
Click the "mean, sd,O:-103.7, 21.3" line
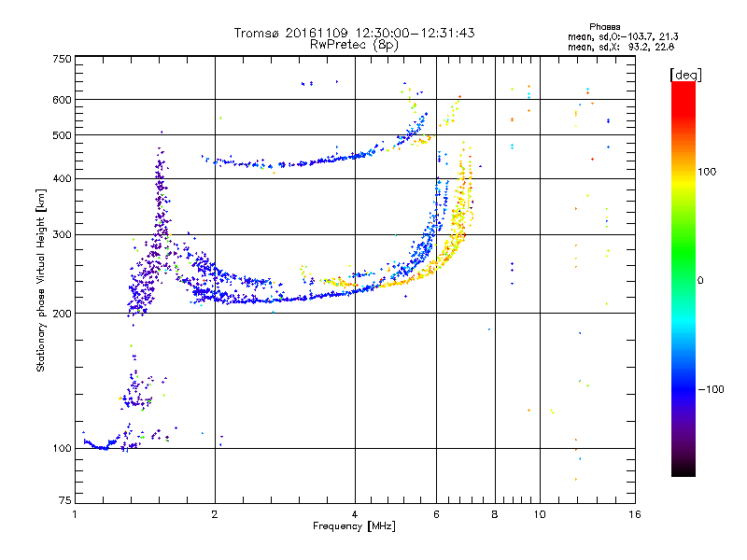[623, 36]
